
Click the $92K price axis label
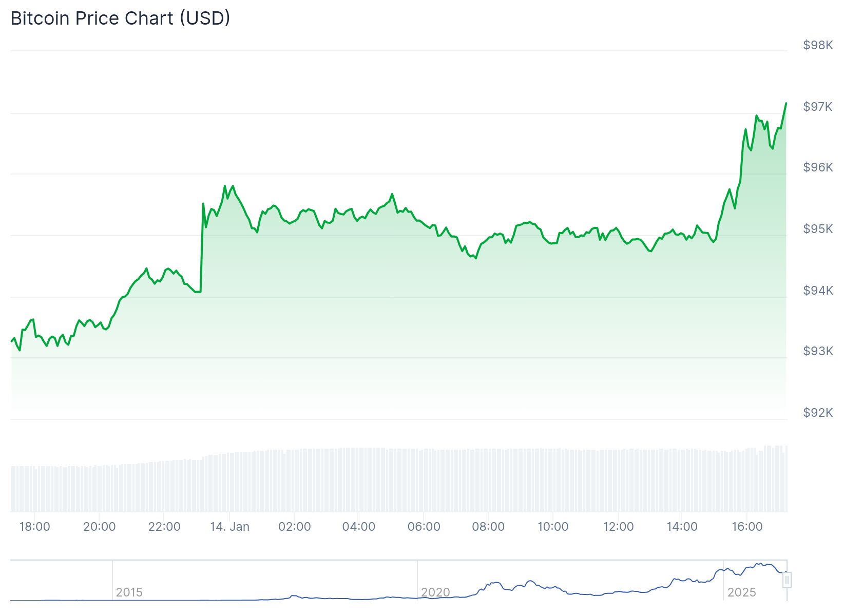point(818,413)
